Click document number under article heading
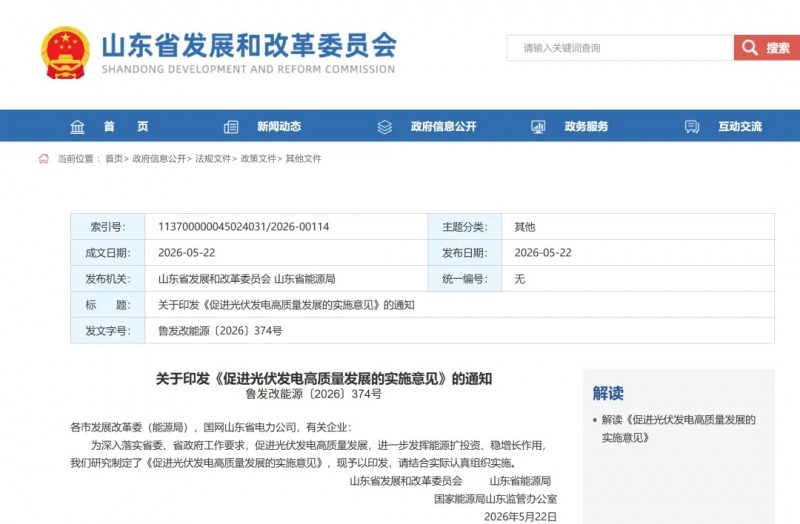This screenshot has width=800, height=524. pos(313,394)
